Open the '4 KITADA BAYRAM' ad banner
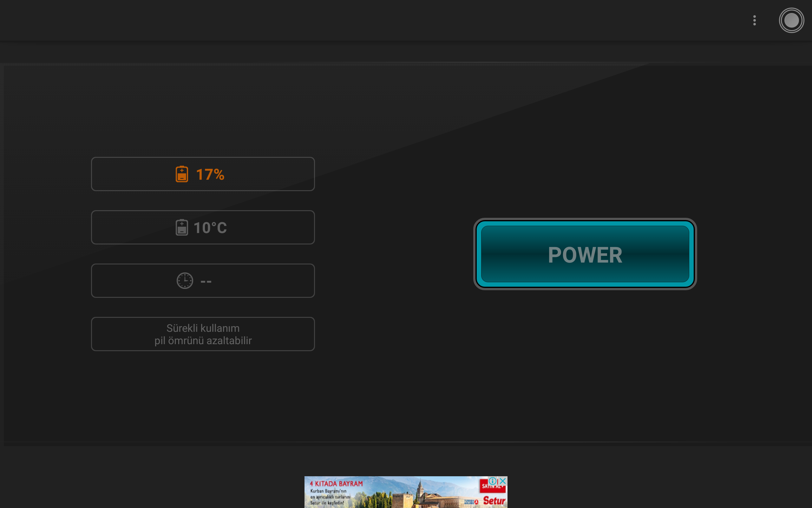812x508 pixels. pos(406,492)
